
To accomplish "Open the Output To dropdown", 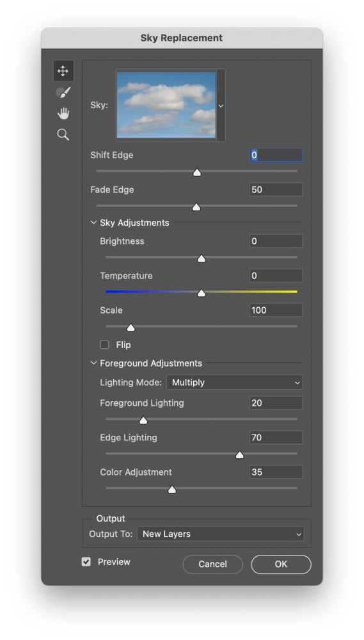I will point(220,534).
